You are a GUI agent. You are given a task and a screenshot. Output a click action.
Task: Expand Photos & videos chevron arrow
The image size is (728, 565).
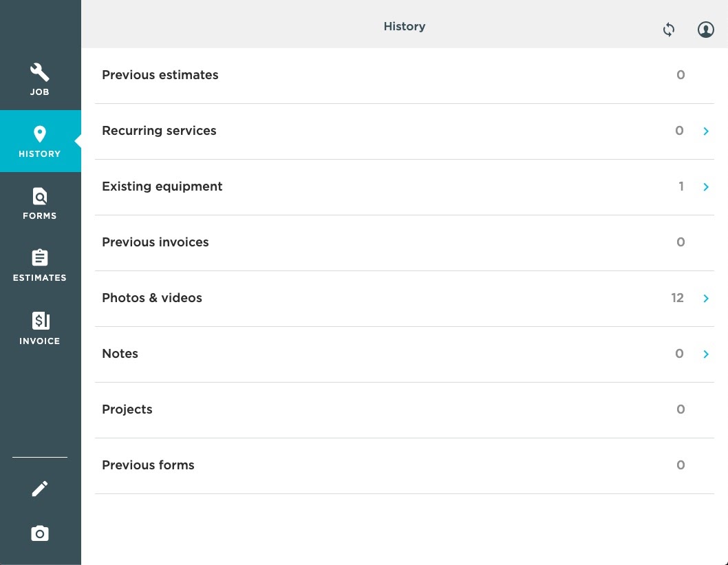point(706,298)
